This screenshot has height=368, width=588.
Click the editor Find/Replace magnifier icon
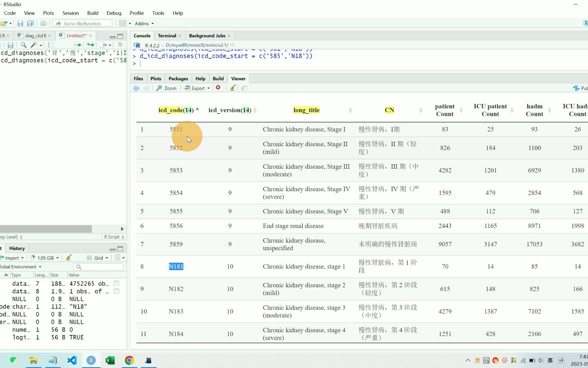point(23,45)
